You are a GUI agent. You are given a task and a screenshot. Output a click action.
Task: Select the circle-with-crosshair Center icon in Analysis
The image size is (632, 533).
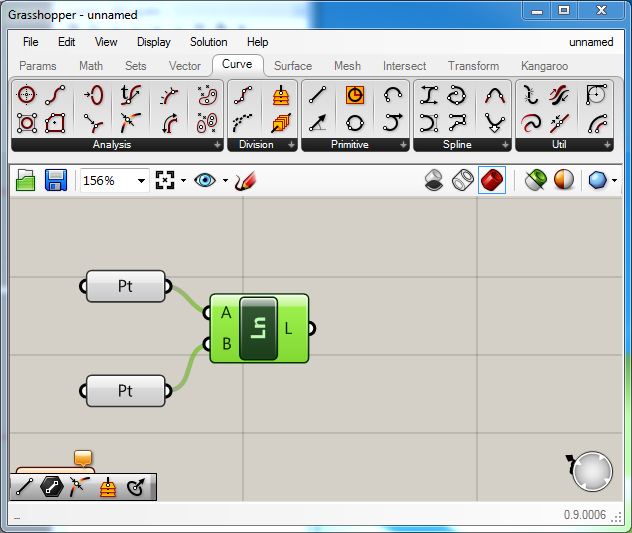(27, 95)
